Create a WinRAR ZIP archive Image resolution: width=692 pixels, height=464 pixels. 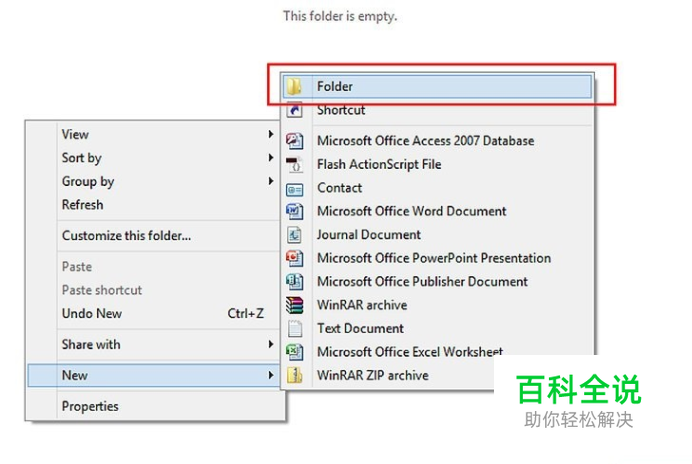[388, 375]
